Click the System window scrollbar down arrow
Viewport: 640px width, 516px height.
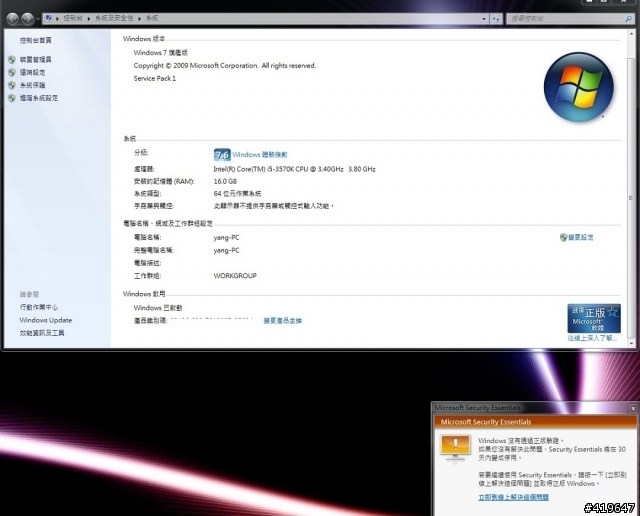[631, 343]
